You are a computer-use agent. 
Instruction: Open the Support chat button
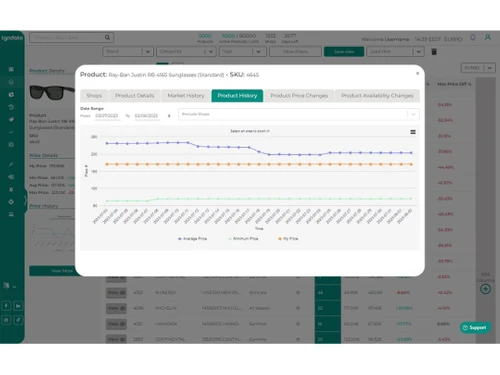(475, 328)
